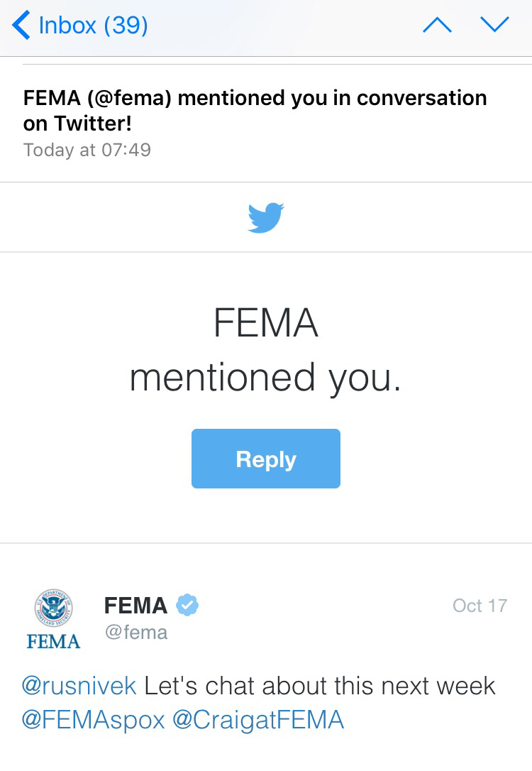Click the 'Today at 07:49' timestamp
The height and width of the screenshot is (771, 532).
pyautogui.click(x=87, y=150)
